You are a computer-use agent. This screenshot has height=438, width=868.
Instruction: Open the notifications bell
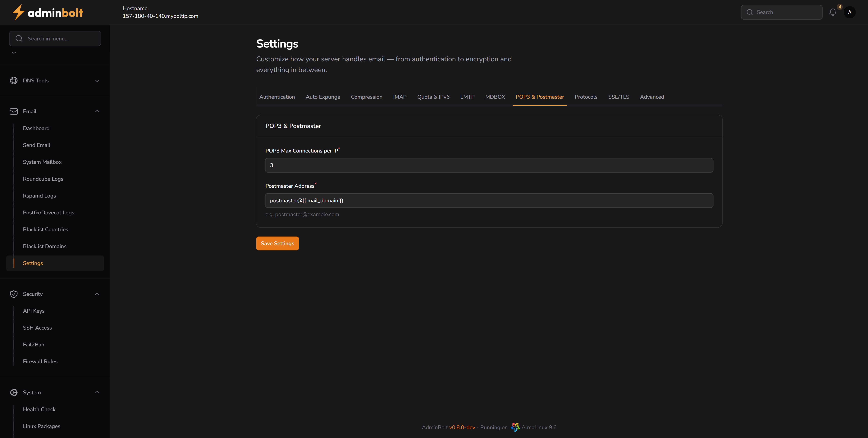pyautogui.click(x=833, y=12)
